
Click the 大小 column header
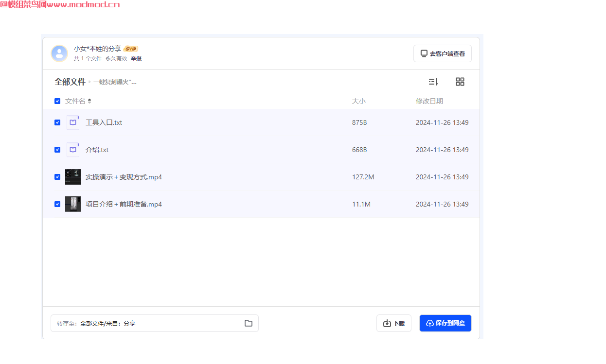click(x=358, y=101)
